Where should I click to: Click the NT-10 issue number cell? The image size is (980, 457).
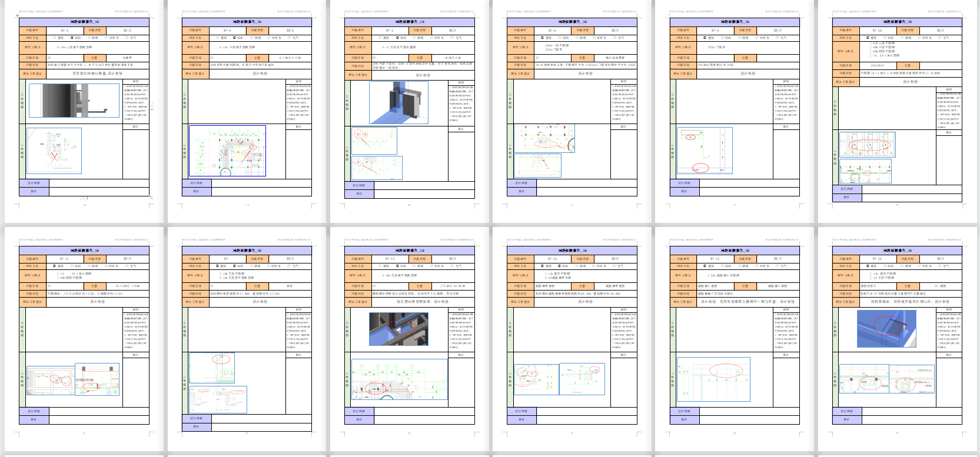877,30
